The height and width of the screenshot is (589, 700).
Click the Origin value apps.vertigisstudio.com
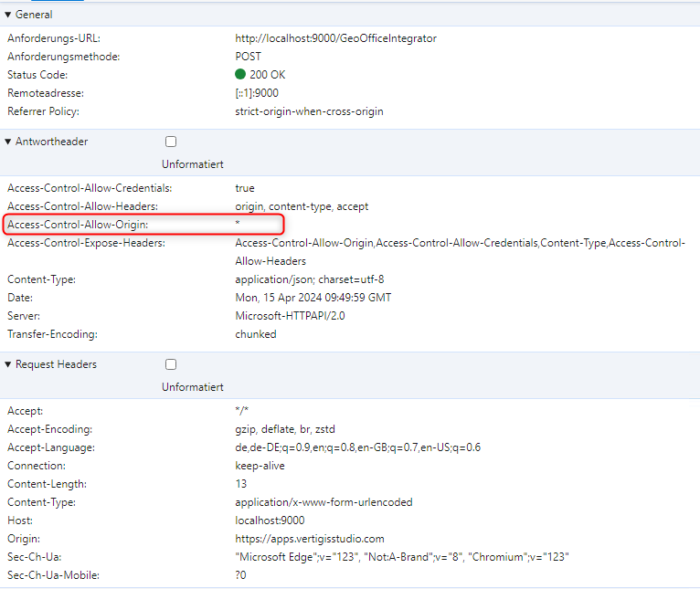point(310,539)
